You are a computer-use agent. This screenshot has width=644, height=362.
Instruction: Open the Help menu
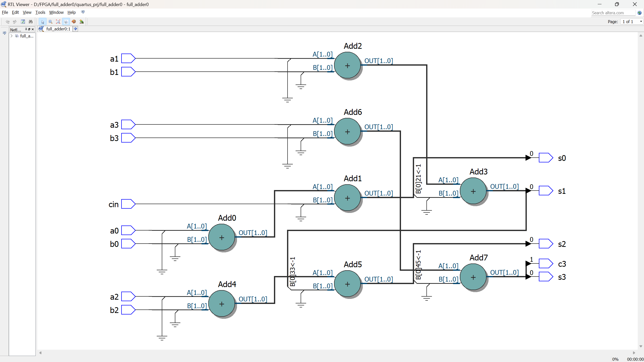(x=71, y=12)
